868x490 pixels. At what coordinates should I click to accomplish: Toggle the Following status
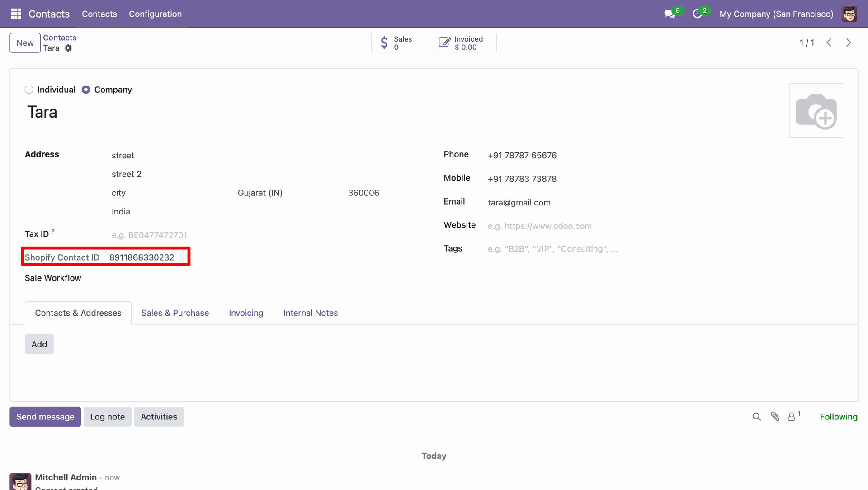click(x=838, y=417)
